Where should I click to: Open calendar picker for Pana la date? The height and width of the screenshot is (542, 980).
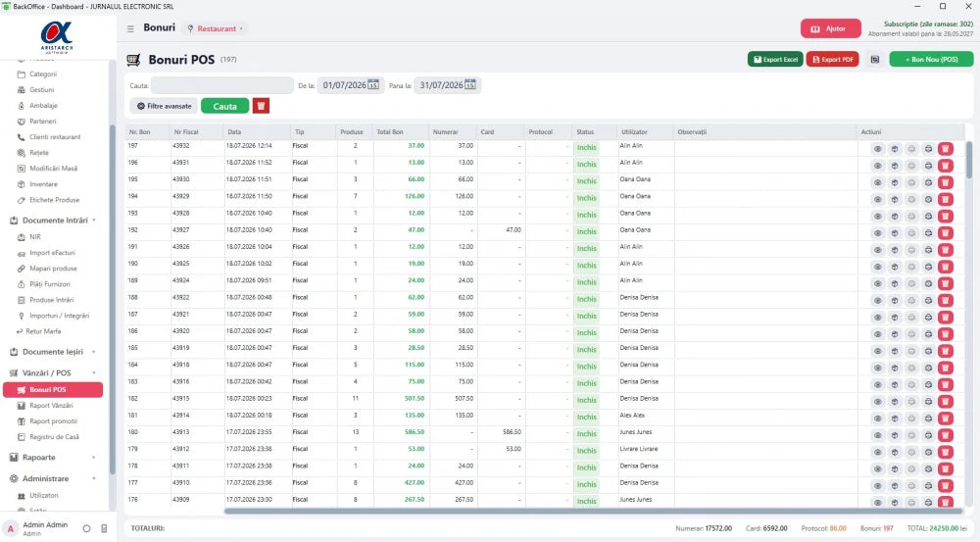click(470, 85)
